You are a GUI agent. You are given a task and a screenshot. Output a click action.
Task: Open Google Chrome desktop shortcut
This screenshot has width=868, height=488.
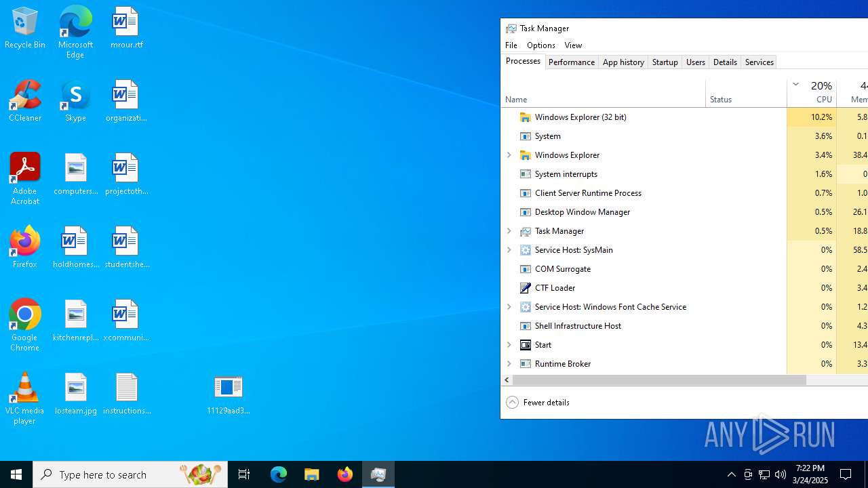click(25, 325)
